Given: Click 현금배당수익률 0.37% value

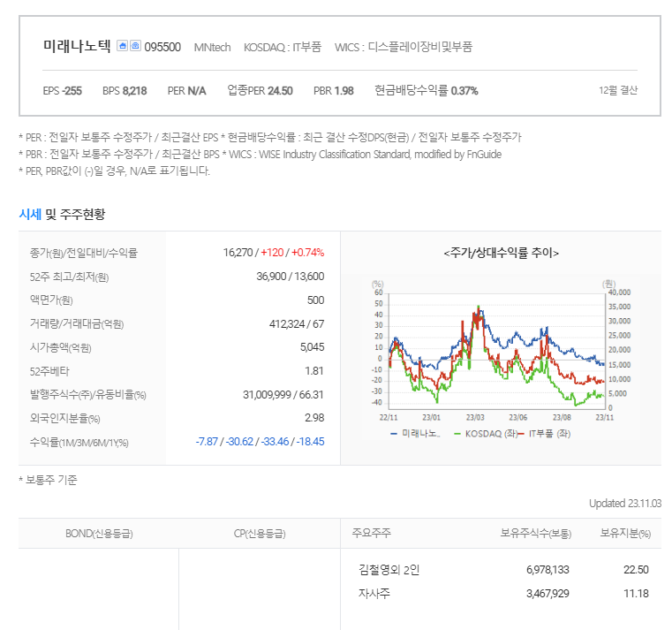Looking at the screenshot, I should [426, 90].
